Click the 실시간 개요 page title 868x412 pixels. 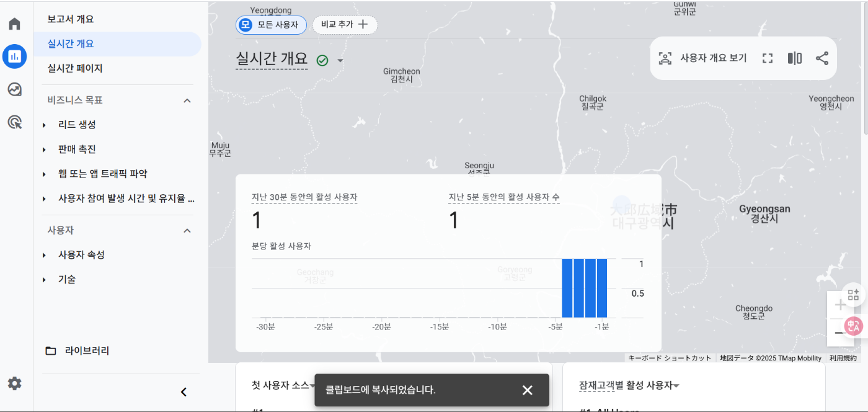272,59
